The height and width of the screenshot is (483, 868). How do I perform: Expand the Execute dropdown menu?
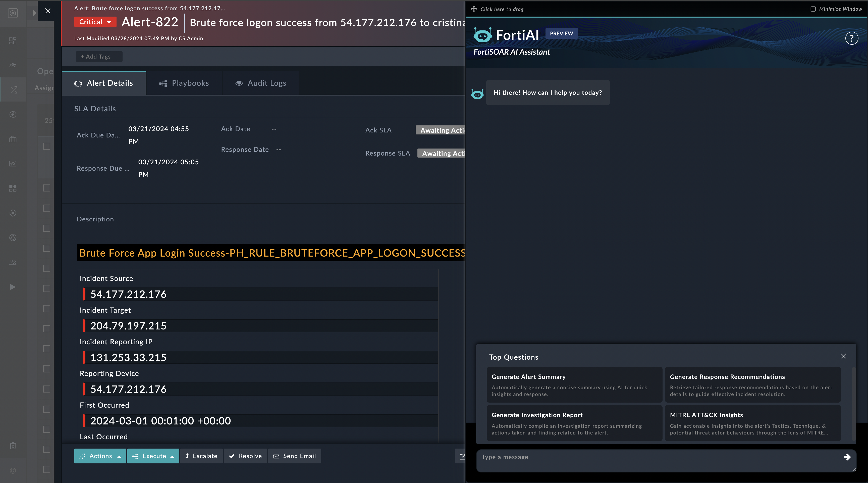[x=153, y=456]
